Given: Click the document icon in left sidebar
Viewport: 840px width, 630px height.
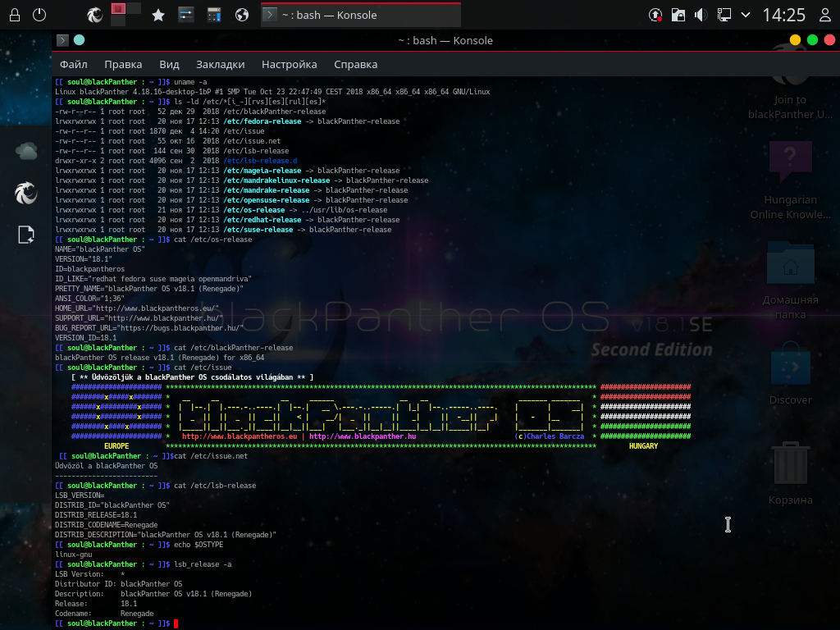Looking at the screenshot, I should pyautogui.click(x=26, y=235).
